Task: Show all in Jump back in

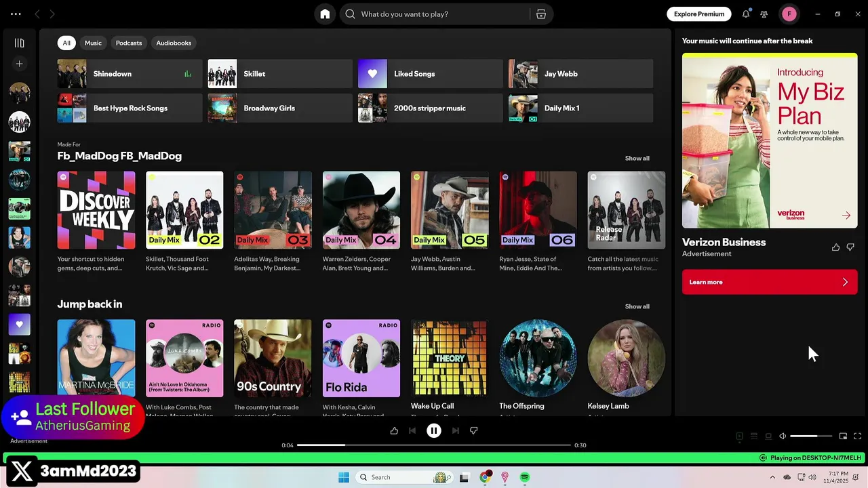Action: [637, 306]
